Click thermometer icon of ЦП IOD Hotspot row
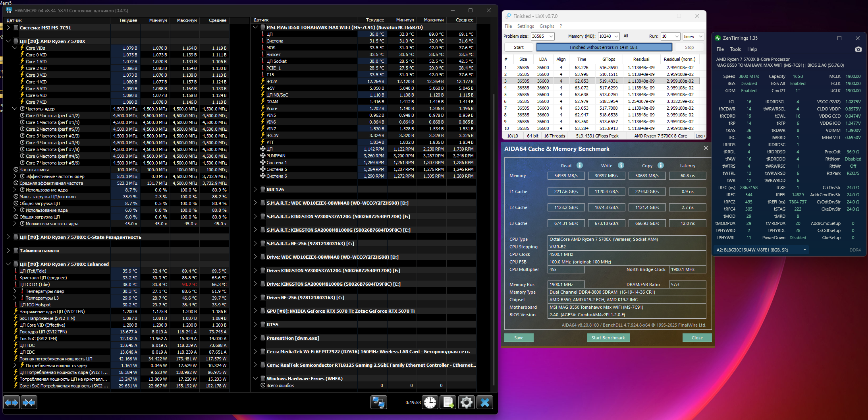868x420 pixels. pyautogui.click(x=16, y=305)
